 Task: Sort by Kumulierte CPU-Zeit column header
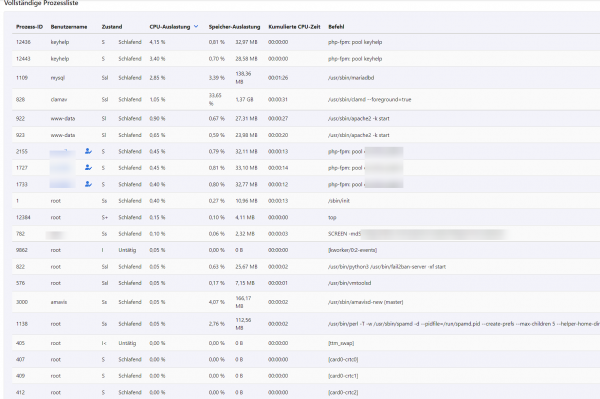294,27
